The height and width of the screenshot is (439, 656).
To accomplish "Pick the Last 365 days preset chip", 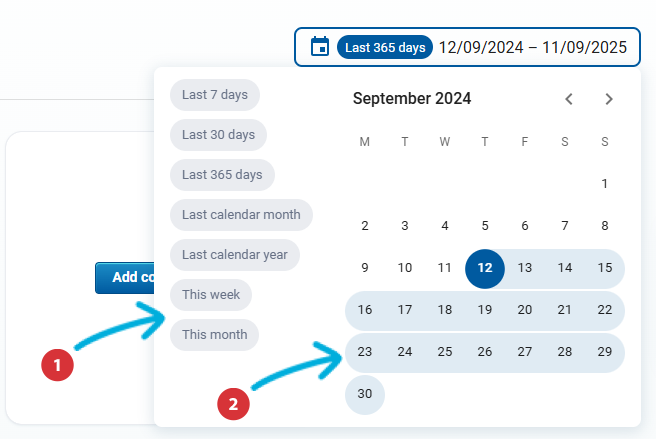I will point(222,174).
